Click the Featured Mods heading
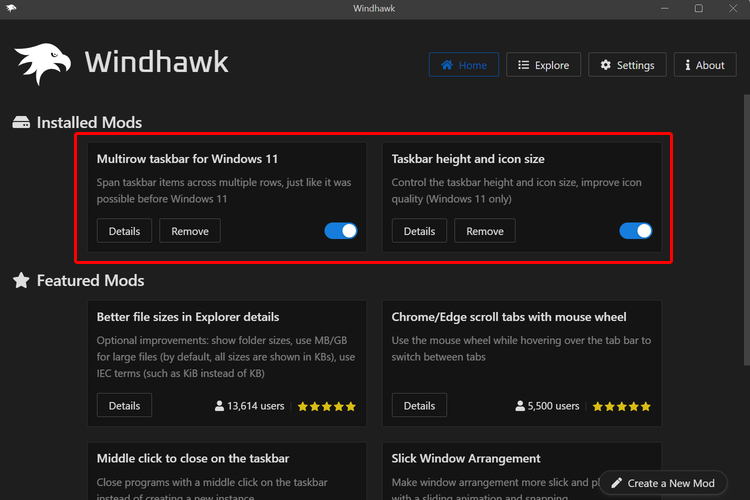Viewport: 750px width, 500px height. coord(90,280)
